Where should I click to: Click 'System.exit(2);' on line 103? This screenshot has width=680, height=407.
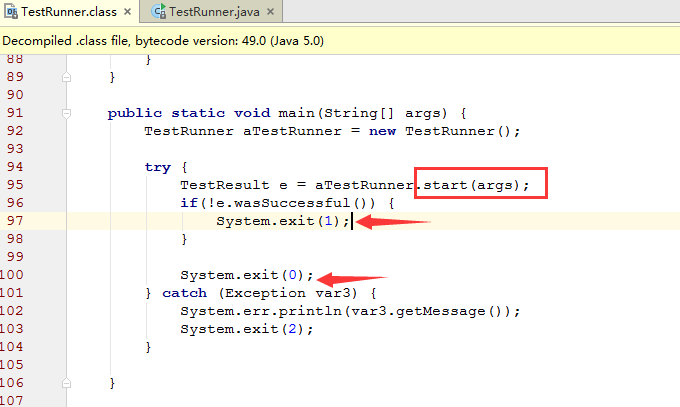(247, 329)
